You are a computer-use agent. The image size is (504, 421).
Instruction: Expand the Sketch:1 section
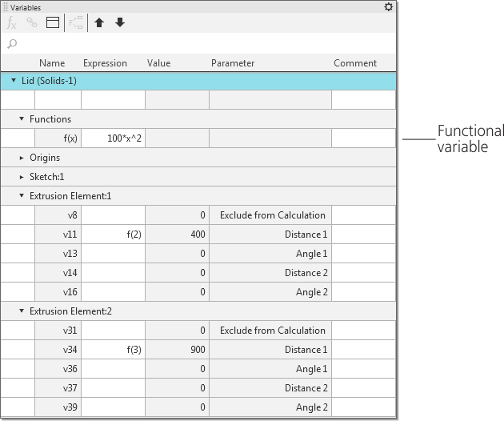click(x=22, y=177)
